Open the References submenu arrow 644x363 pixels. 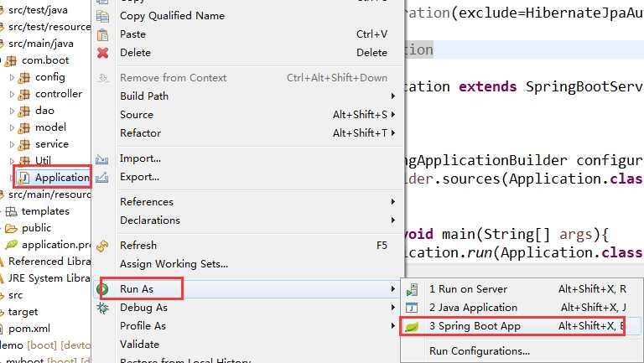coord(392,202)
